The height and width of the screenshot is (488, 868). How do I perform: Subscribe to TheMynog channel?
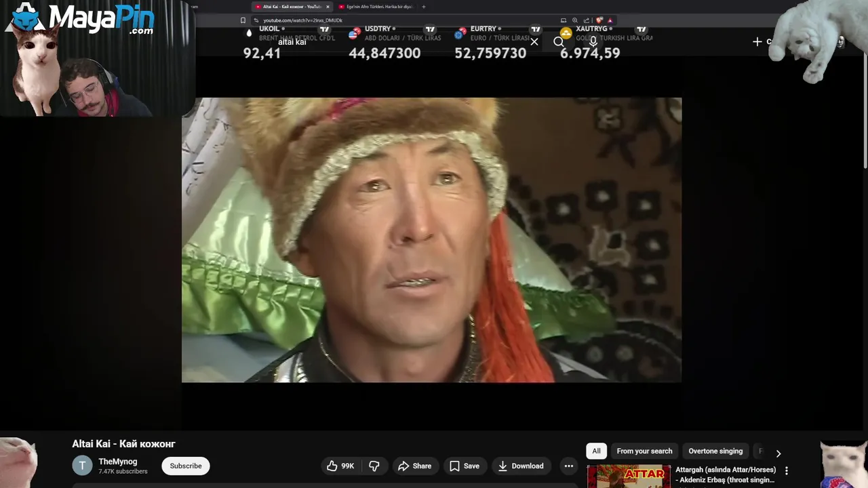point(186,466)
